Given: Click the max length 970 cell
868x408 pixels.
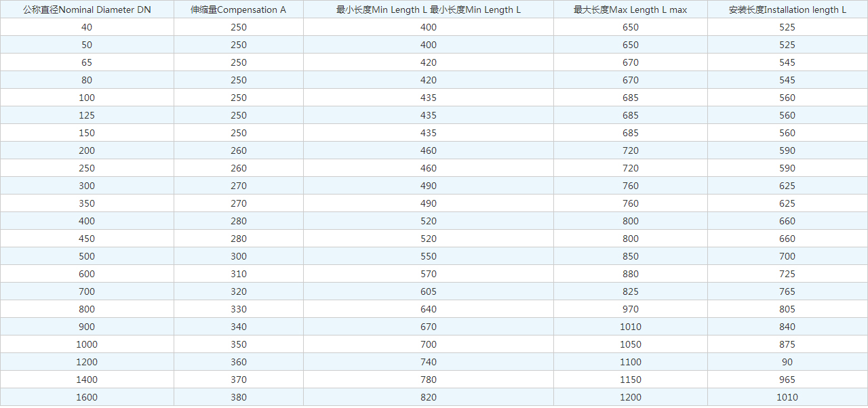Looking at the screenshot, I should [630, 309].
